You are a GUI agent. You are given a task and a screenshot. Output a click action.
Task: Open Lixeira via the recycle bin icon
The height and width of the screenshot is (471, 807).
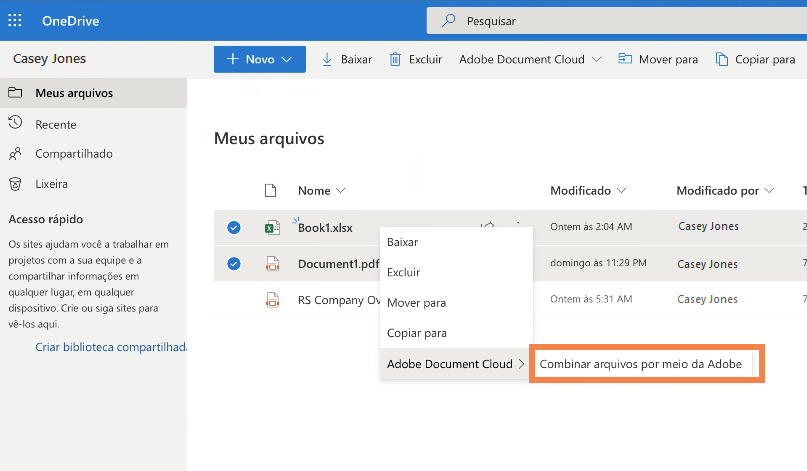(x=15, y=184)
